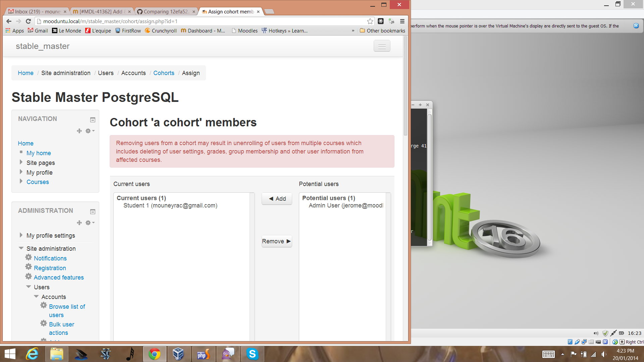This screenshot has height=362, width=644.
Task: Go to Cohorts breadcrumb link
Action: click(x=164, y=73)
